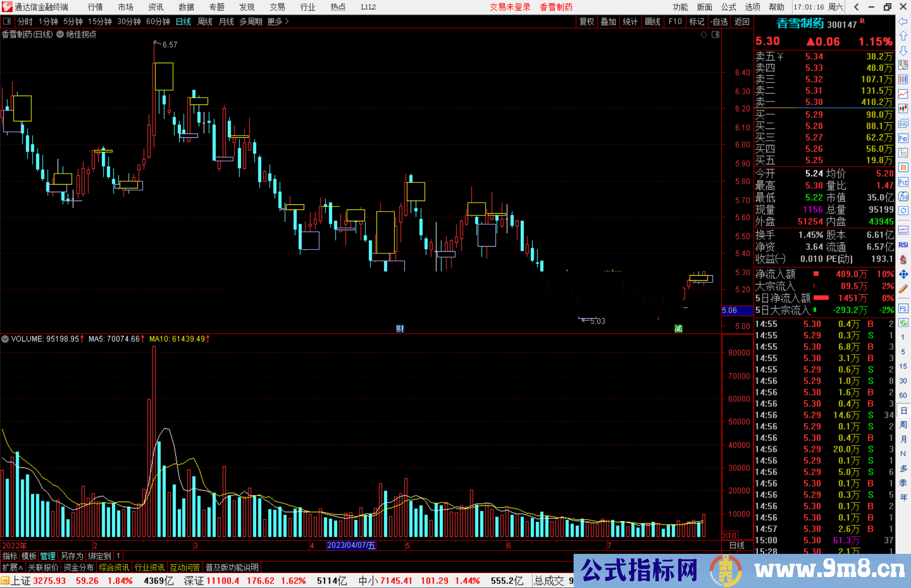Toggle the panel layout icon above chart

[716, 35]
